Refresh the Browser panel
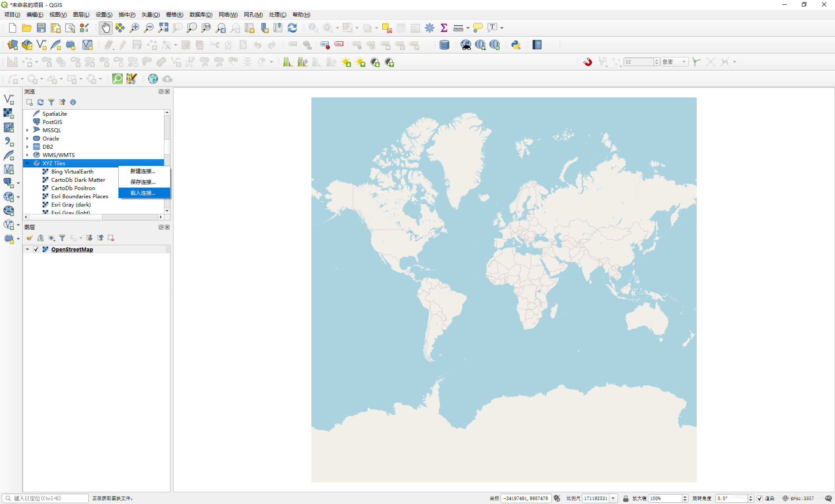 [x=40, y=102]
